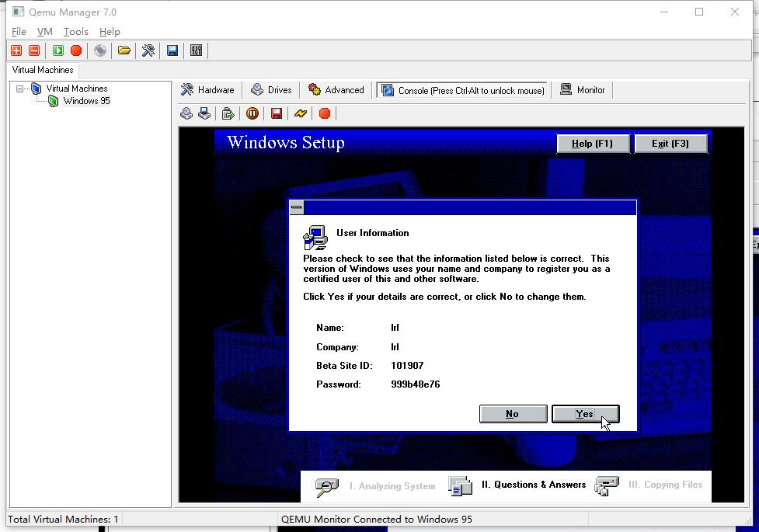Click the blue floppy disk save icon
The image size is (759, 532).
(172, 50)
